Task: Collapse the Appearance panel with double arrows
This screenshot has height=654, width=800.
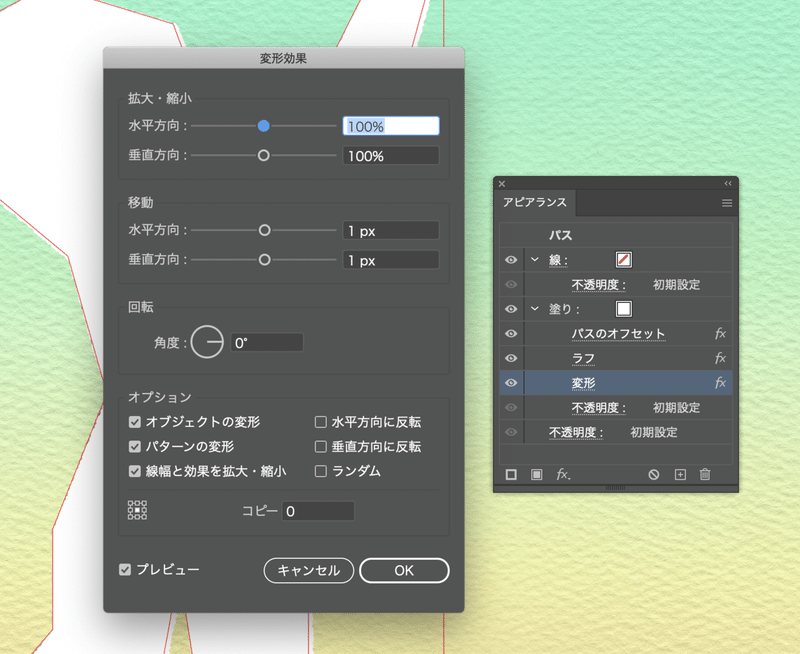Action: pyautogui.click(x=729, y=184)
